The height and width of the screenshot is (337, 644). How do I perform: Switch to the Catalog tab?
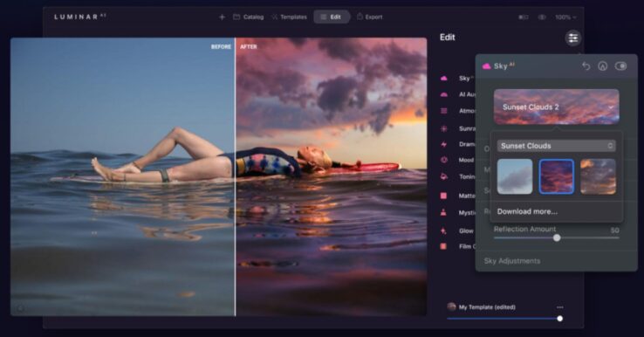coord(249,17)
